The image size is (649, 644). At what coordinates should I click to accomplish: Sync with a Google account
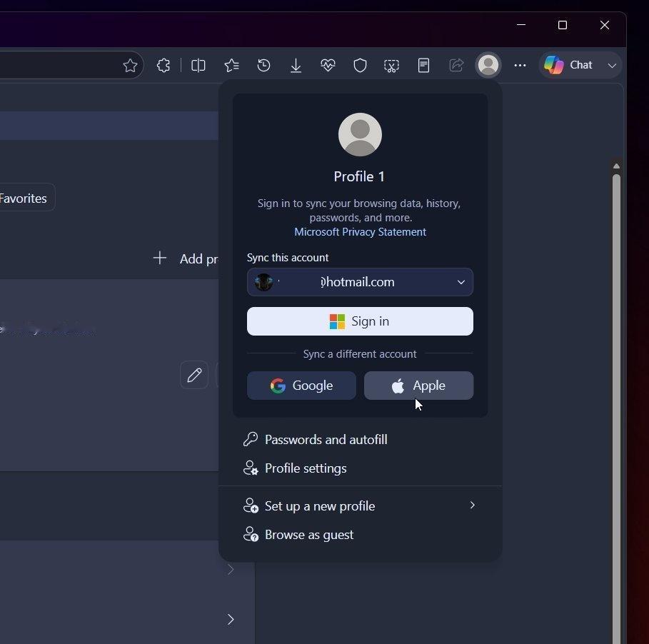(x=301, y=386)
